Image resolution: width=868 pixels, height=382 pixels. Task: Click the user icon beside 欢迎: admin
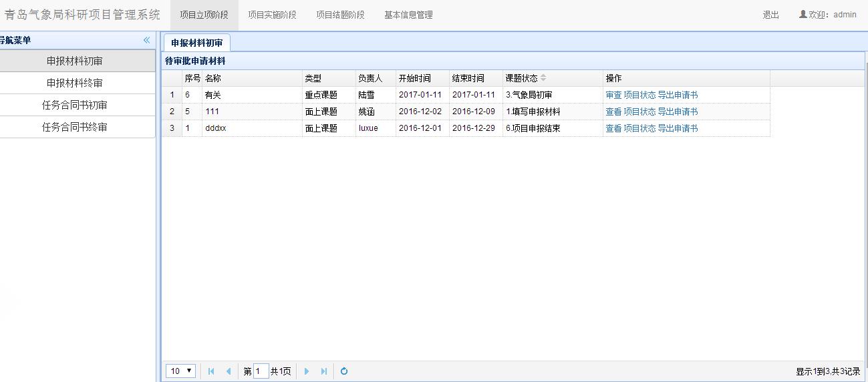[803, 14]
